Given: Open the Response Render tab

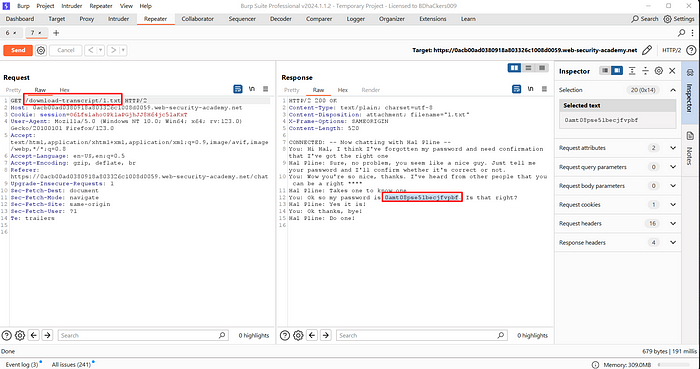Looking at the screenshot, I should click(371, 90).
